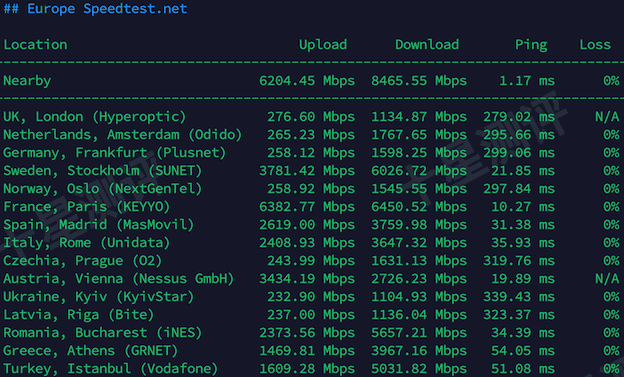Click 'Czechia, Prague (O2)' row label
This screenshot has width=624, height=377.
[x=83, y=261]
